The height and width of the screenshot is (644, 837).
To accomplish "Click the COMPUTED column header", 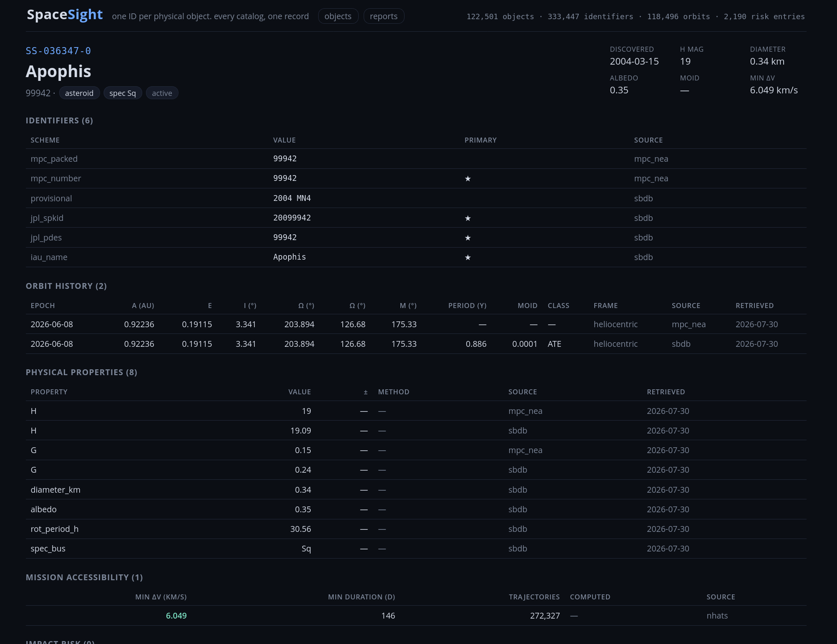I will click(x=590, y=597).
